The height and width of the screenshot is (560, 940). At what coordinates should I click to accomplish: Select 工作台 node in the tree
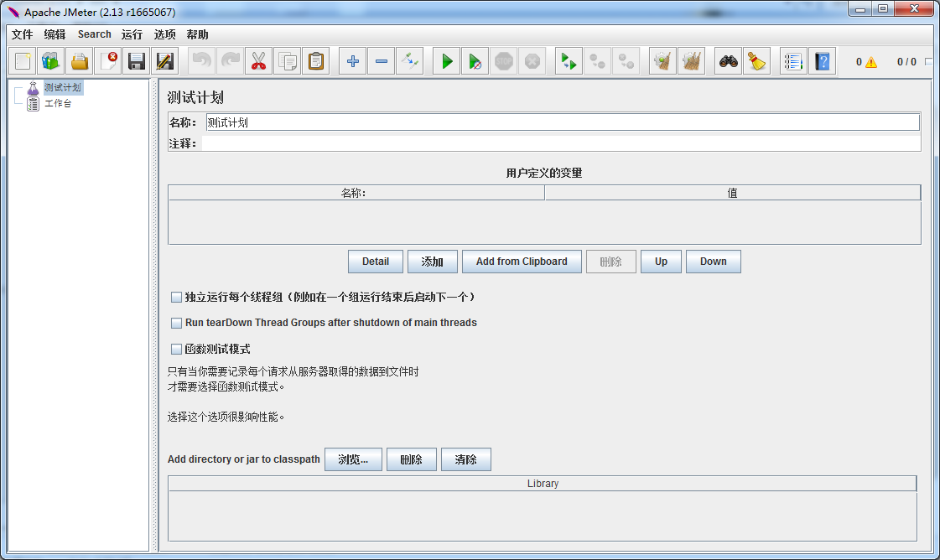click(x=58, y=104)
